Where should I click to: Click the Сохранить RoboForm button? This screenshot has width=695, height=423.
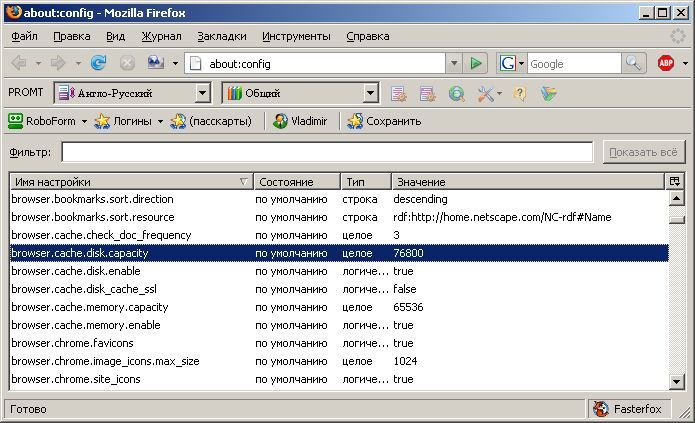pos(384,121)
